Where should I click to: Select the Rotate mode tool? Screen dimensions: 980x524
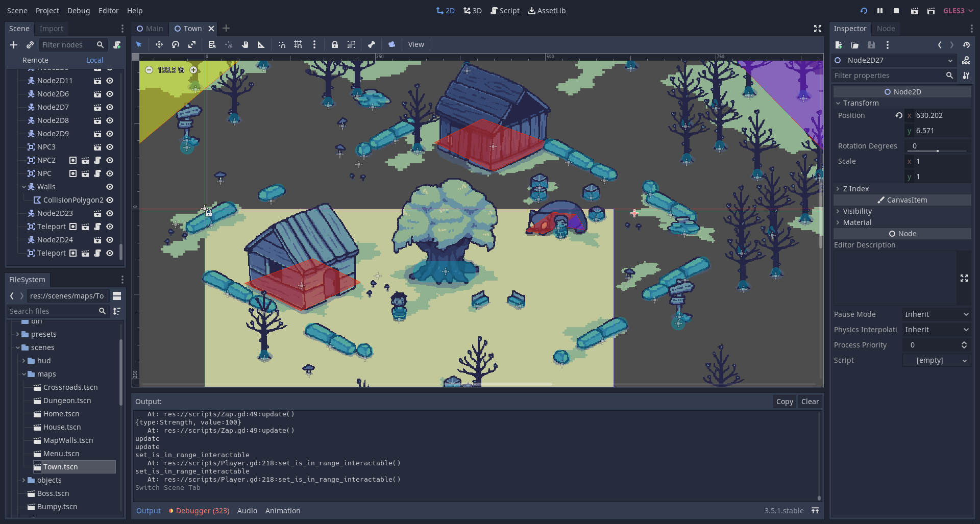click(176, 45)
